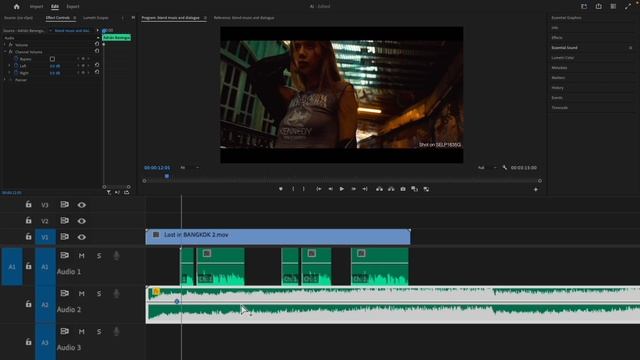
Task: Toggle the stopwatch for Right
Action: click(x=16, y=73)
